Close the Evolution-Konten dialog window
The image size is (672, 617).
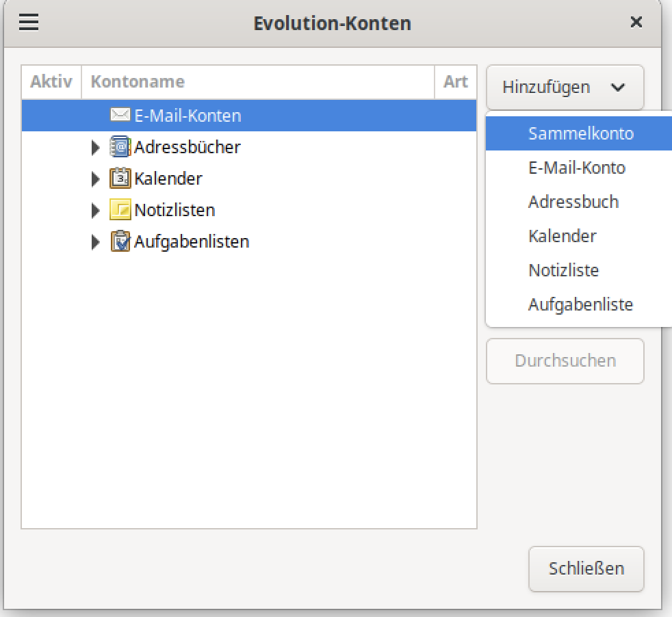(x=636, y=23)
